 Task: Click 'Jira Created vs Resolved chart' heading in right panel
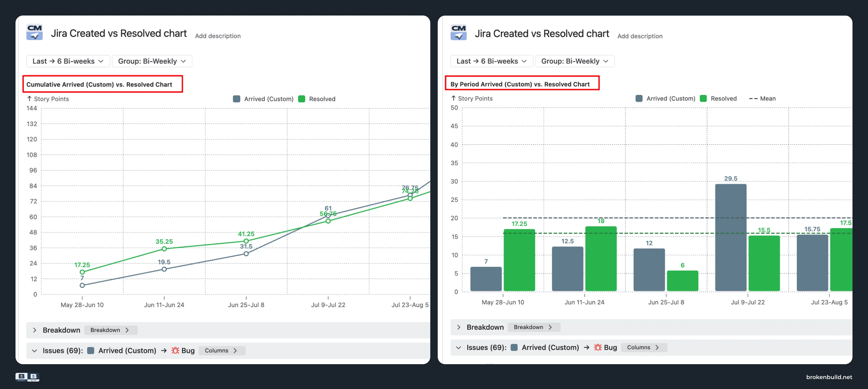click(542, 34)
